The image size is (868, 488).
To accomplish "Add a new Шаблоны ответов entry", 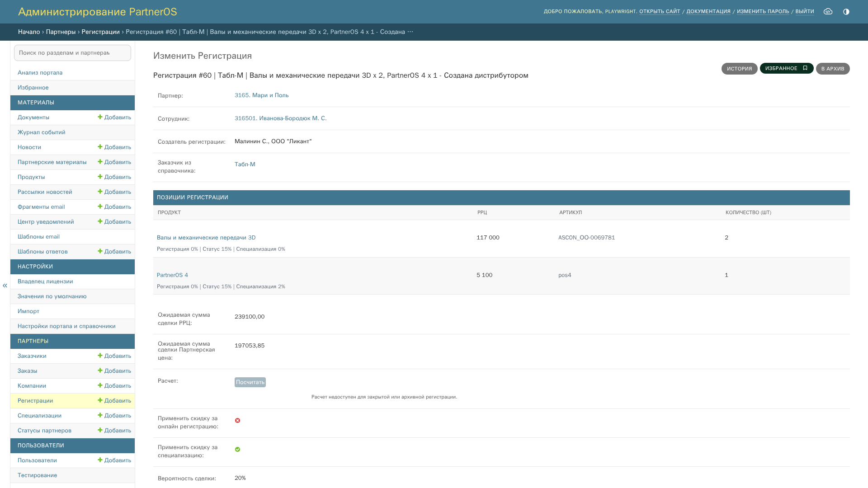I will (x=114, y=252).
